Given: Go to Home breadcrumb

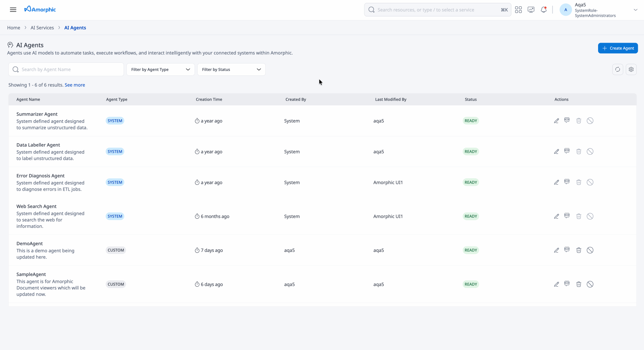Looking at the screenshot, I should pos(13,28).
